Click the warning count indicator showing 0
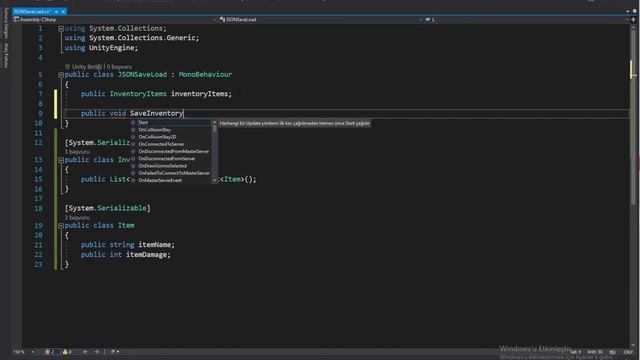 point(67,352)
